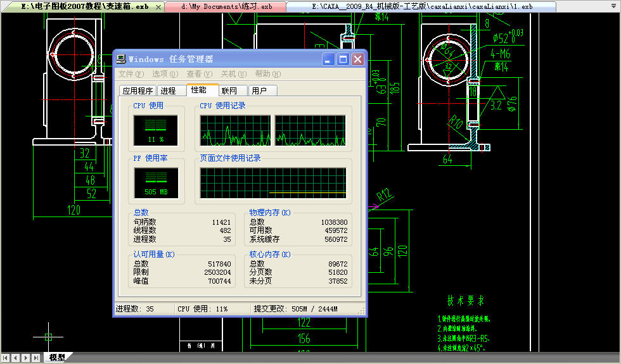
Task: Switch to the 进程 tab
Action: tap(171, 91)
